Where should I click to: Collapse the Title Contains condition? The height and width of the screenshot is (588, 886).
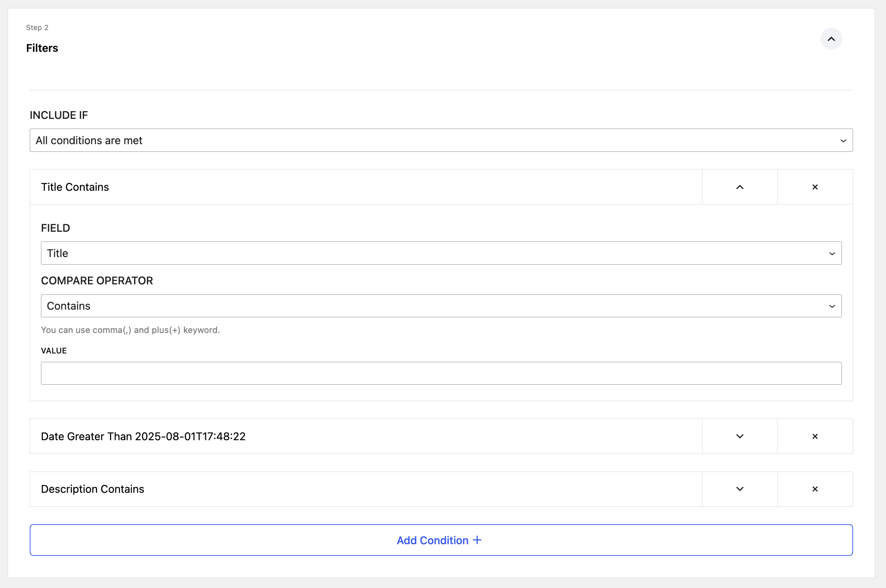(x=739, y=187)
